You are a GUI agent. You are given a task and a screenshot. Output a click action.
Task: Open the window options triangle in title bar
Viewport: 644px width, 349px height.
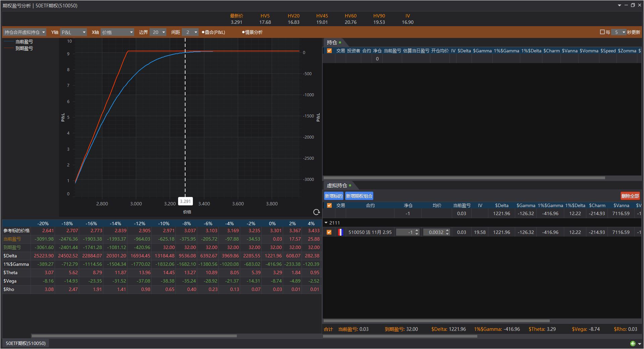click(619, 5)
